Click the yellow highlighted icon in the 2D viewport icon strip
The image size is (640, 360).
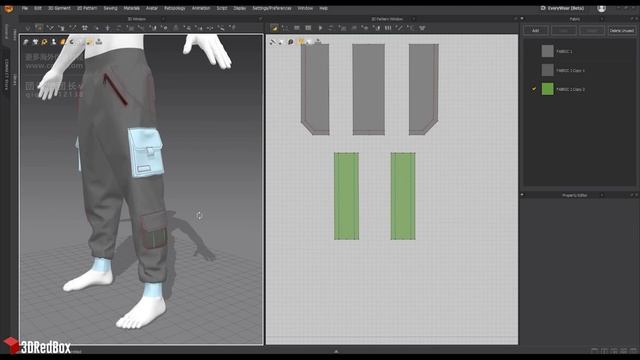click(x=301, y=42)
